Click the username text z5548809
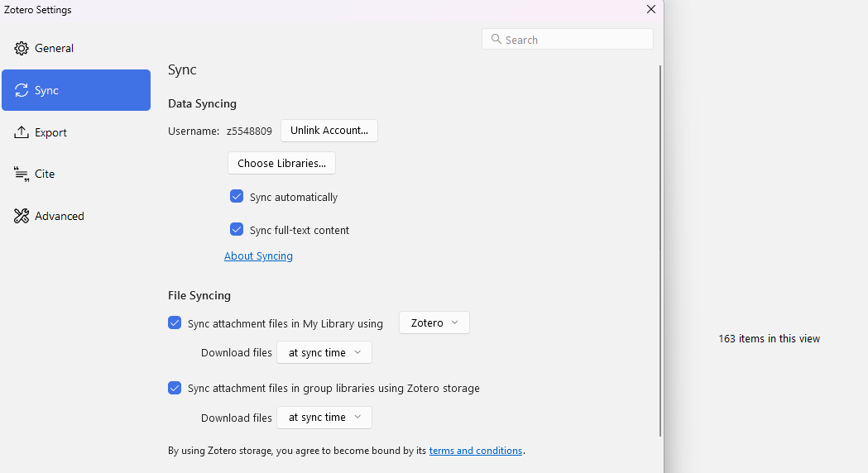 pyautogui.click(x=249, y=131)
